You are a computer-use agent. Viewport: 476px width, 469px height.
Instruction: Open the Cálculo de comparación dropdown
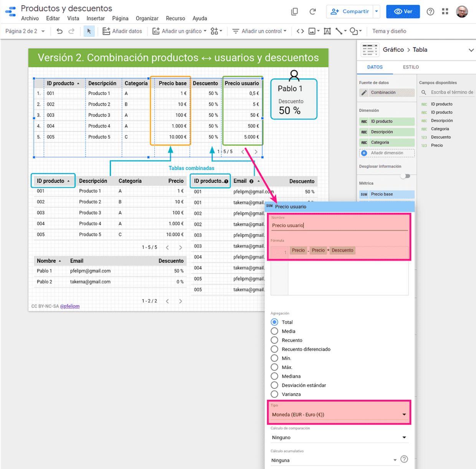(x=339, y=438)
